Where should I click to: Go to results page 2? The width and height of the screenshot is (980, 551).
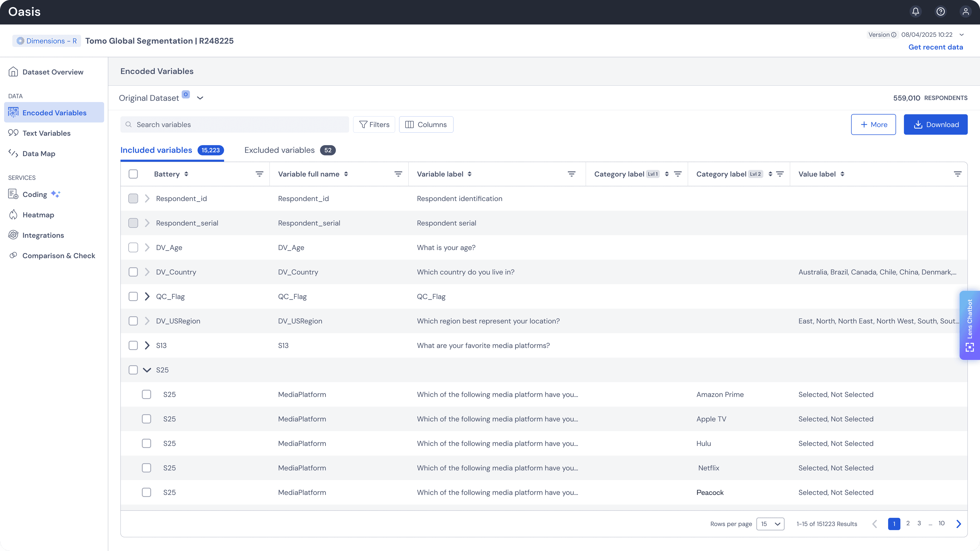908,524
